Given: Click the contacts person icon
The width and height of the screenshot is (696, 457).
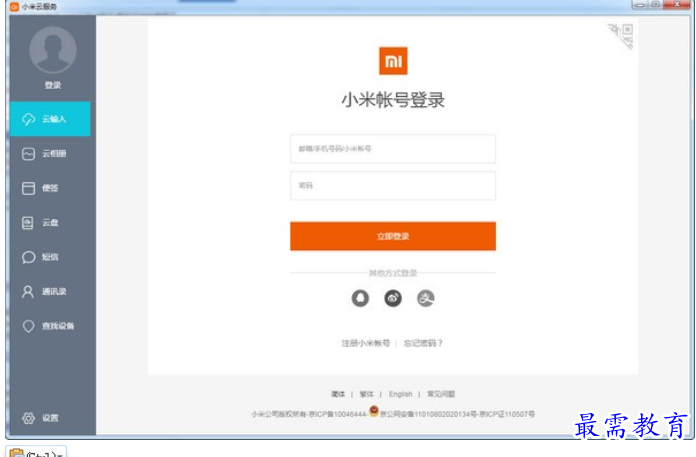Looking at the screenshot, I should click(28, 292).
